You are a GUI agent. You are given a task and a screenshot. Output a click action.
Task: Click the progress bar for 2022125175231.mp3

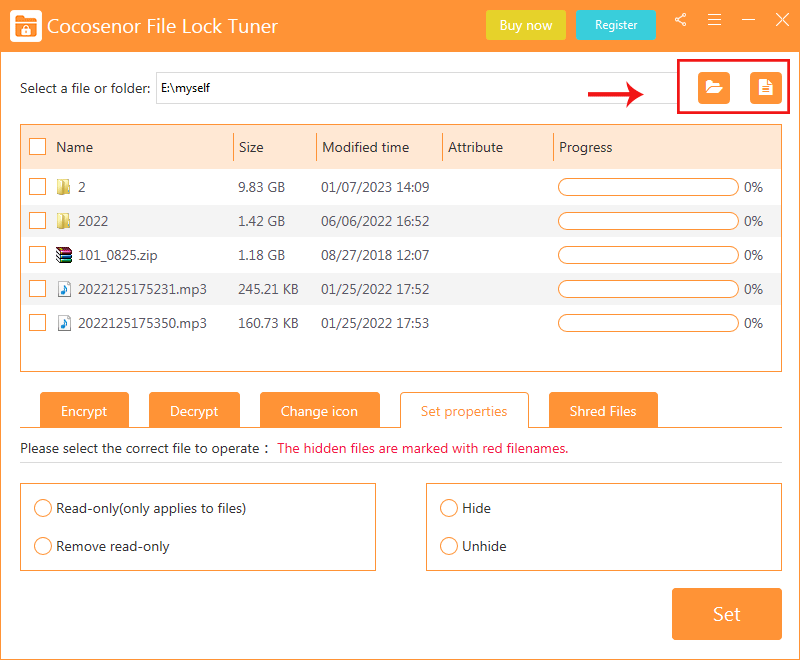tap(648, 289)
